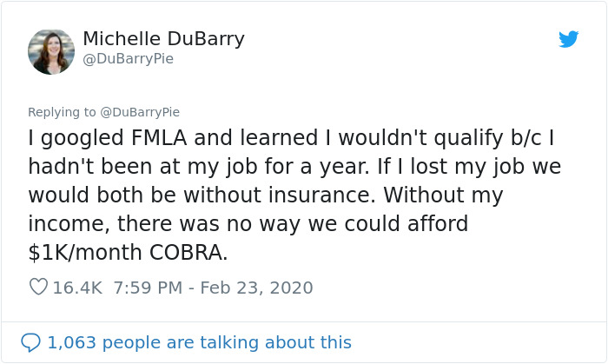This screenshot has width=608, height=364.
Task: Click the Replying to label
Action: [x=62, y=112]
